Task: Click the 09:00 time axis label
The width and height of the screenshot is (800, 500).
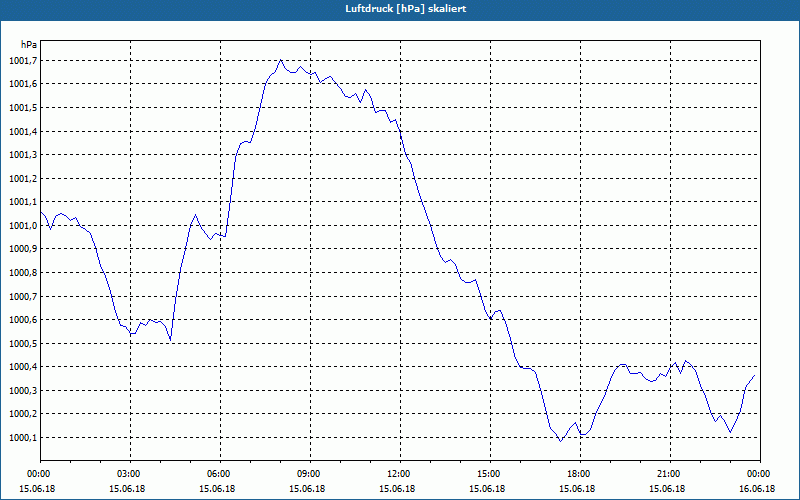Action: tap(310, 474)
